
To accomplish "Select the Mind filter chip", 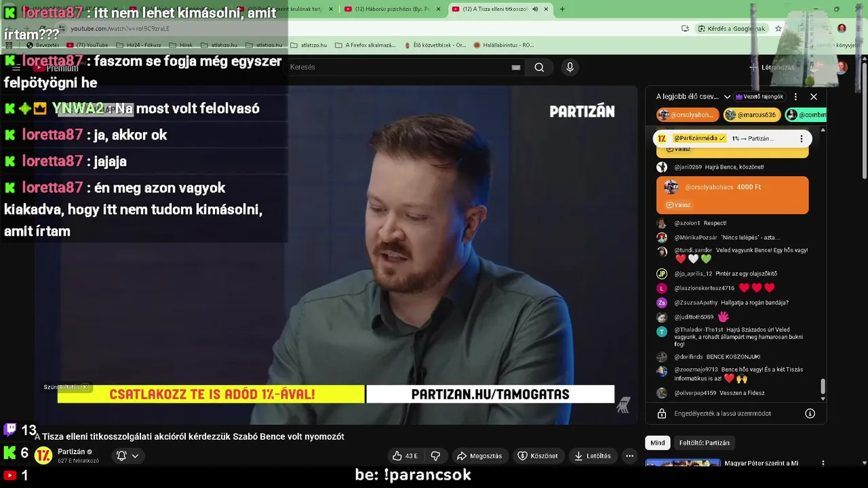I will coord(658,443).
